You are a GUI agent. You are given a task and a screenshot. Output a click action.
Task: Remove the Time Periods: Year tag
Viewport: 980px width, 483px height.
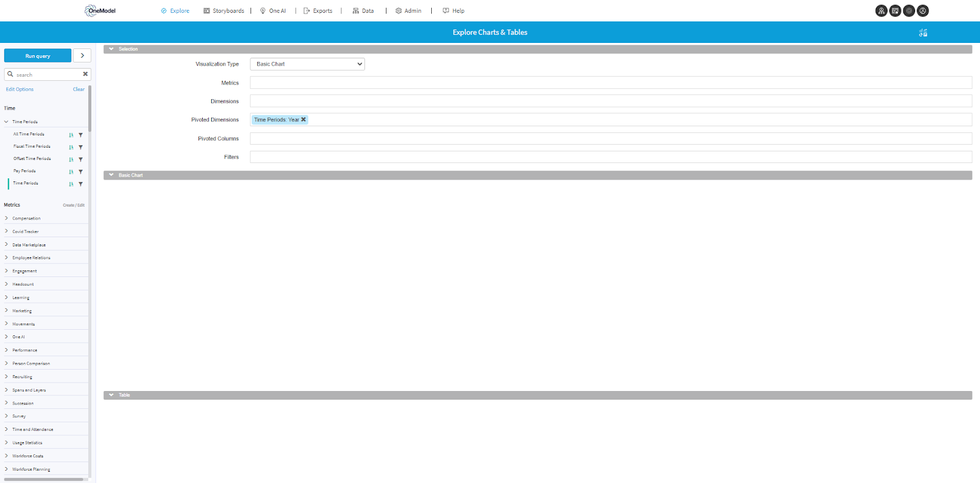pyautogui.click(x=303, y=120)
